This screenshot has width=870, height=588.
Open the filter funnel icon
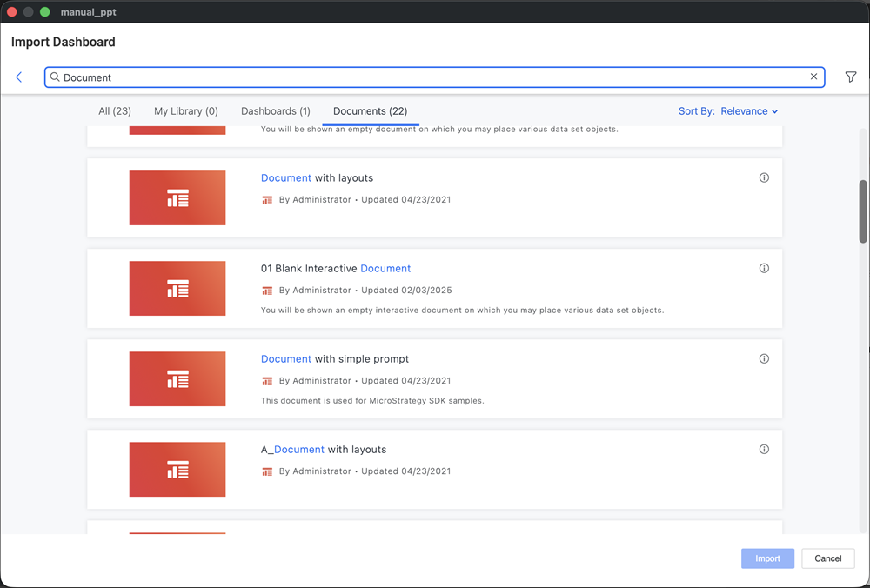(x=851, y=77)
